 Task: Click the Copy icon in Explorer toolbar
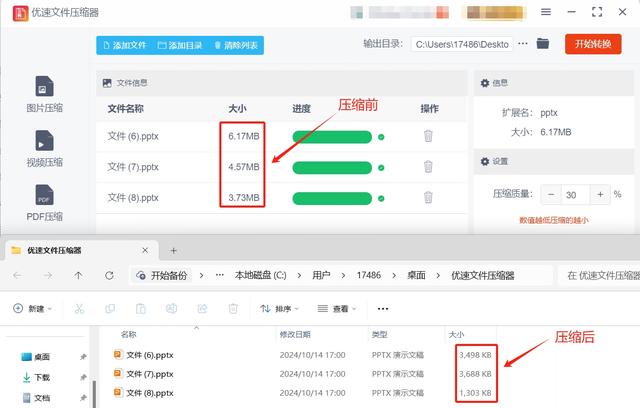click(x=110, y=309)
